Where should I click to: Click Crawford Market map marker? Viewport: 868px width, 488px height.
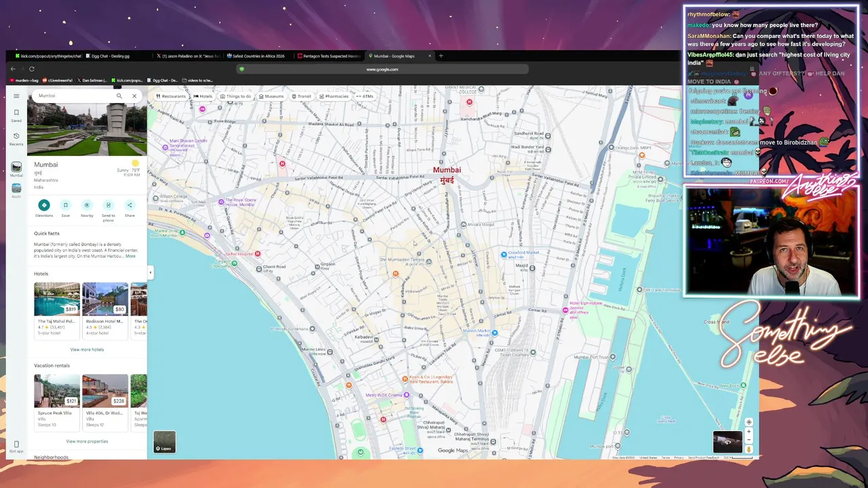pos(504,254)
